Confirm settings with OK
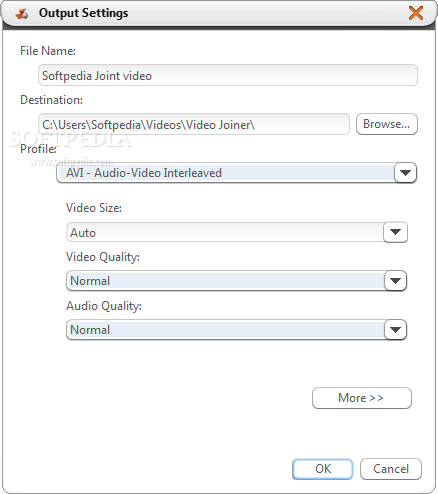438x494 pixels. (323, 469)
